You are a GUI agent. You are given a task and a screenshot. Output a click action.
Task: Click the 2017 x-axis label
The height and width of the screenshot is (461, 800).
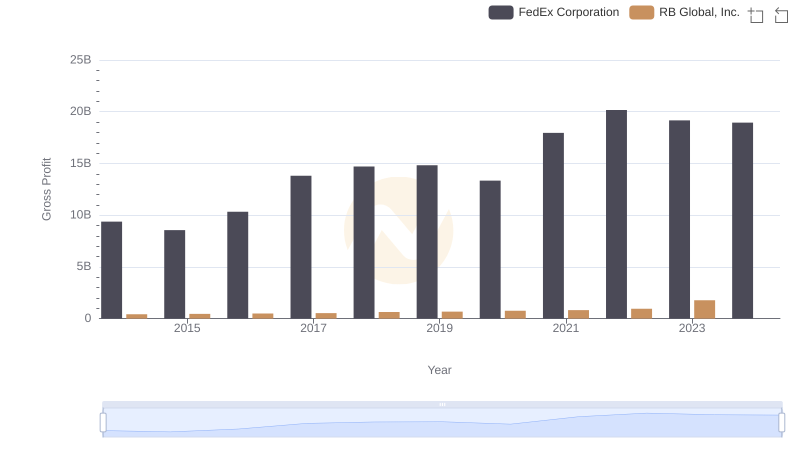click(x=313, y=328)
